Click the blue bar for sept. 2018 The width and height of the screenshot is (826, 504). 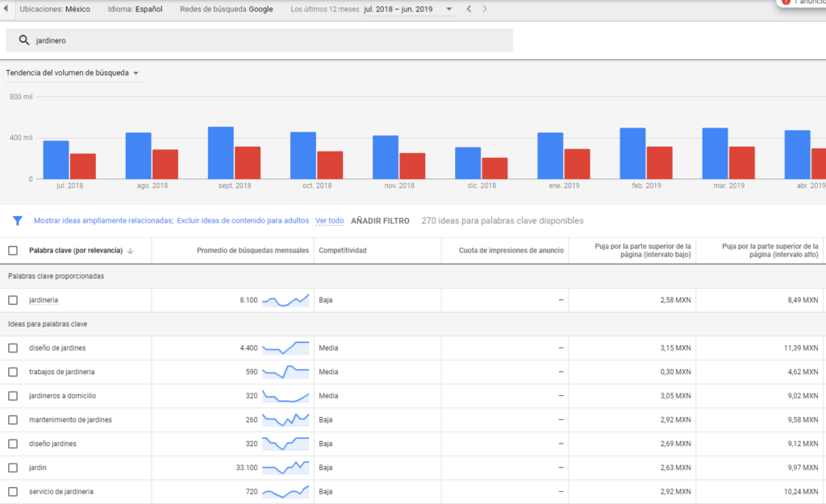(x=221, y=152)
